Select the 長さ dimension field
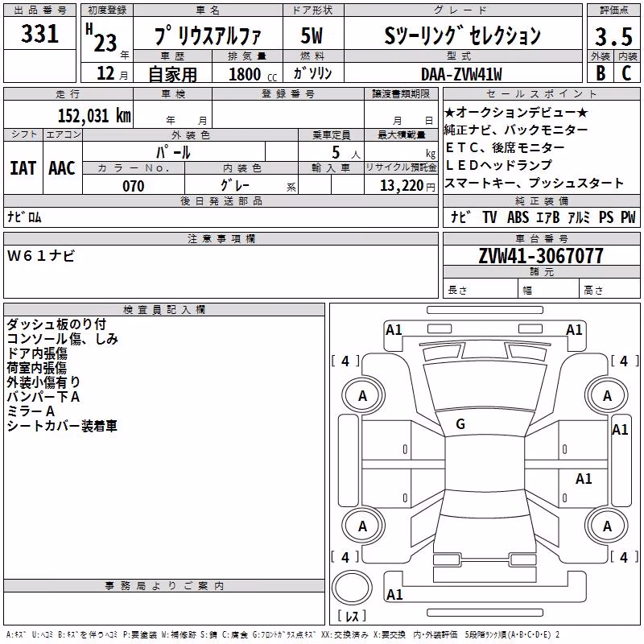 [x=481, y=290]
